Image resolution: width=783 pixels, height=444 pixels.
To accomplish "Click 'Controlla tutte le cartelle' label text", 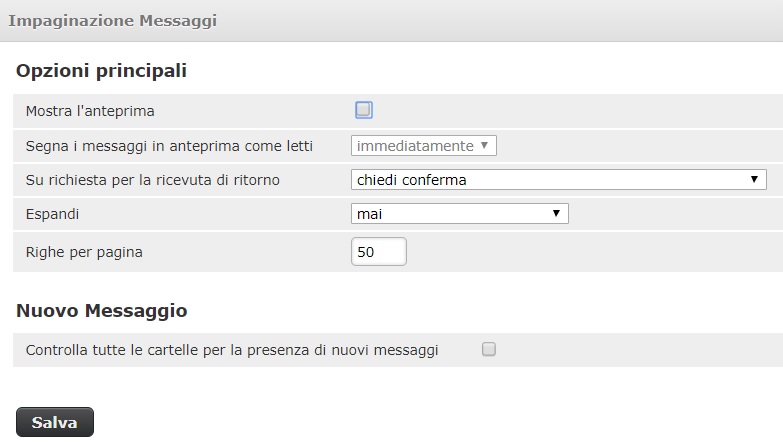I will click(x=232, y=350).
